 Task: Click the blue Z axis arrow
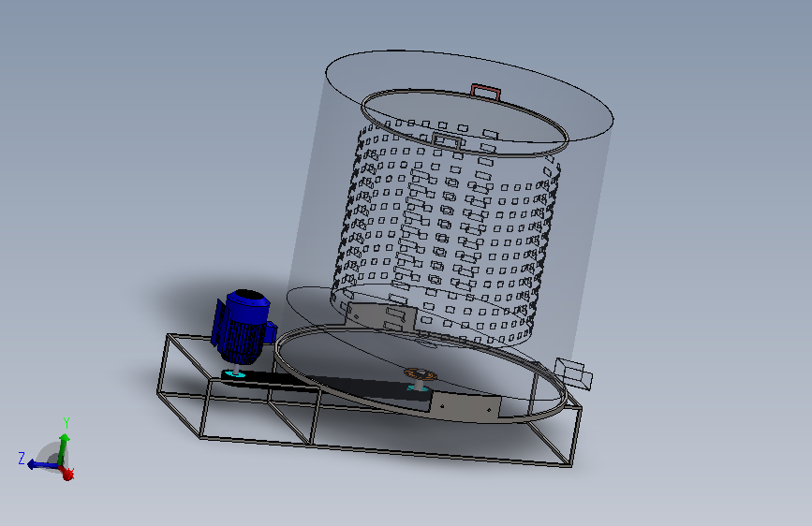(41, 464)
